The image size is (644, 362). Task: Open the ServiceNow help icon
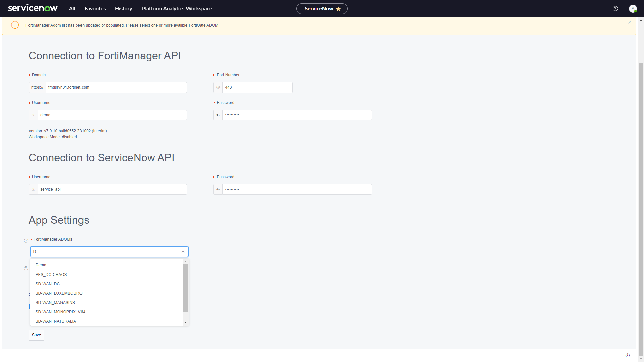pyautogui.click(x=615, y=9)
